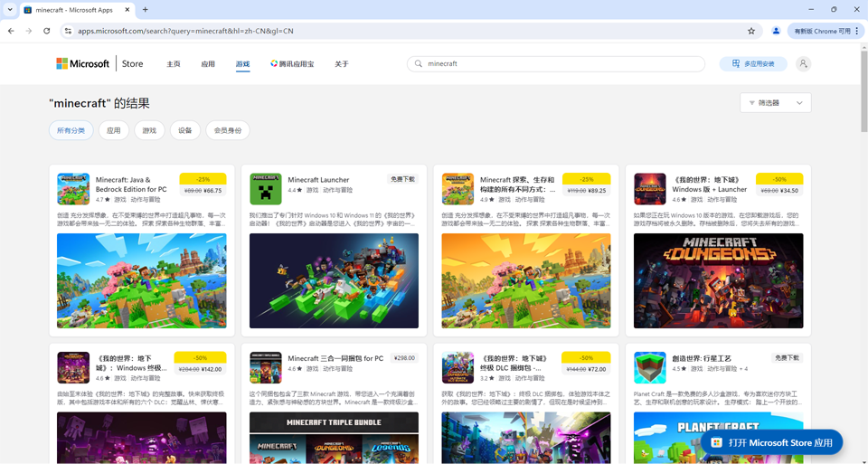
Task: Click 打开 Microsoft Store 应用 button
Action: coord(771,442)
